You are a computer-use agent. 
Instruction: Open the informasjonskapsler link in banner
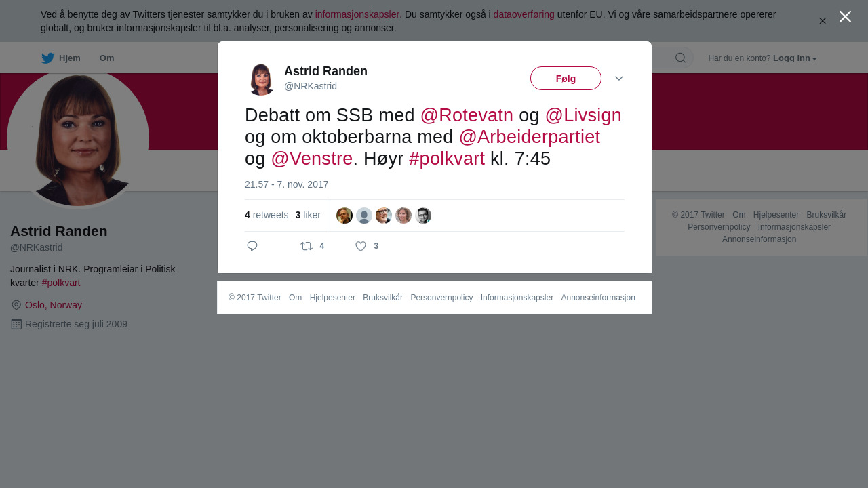[x=357, y=14]
